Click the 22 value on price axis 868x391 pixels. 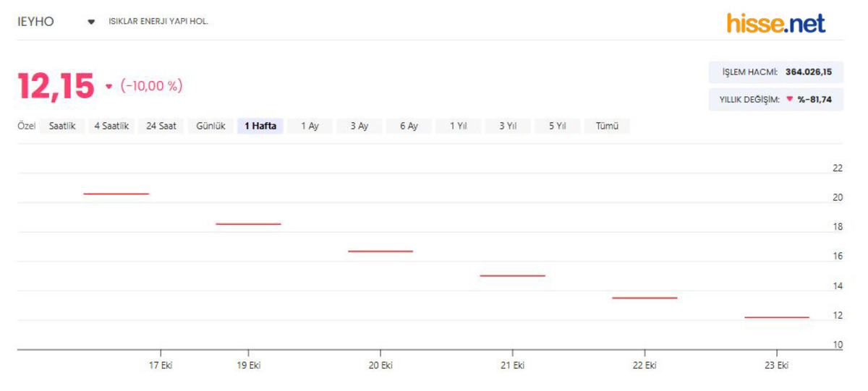coord(838,168)
